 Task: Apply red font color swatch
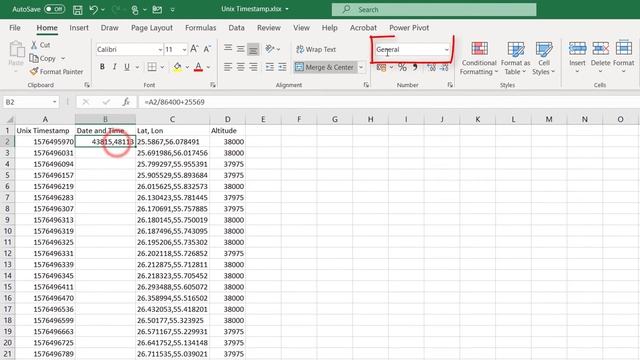198,67
